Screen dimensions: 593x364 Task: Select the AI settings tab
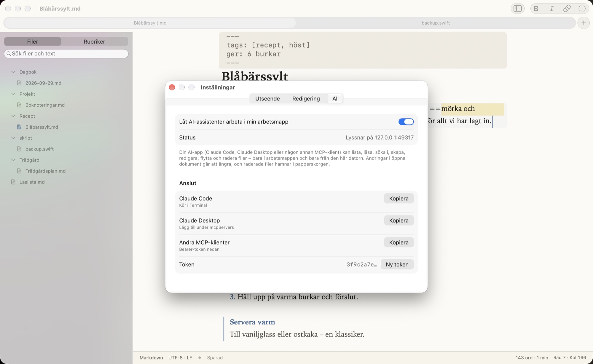[x=335, y=99]
